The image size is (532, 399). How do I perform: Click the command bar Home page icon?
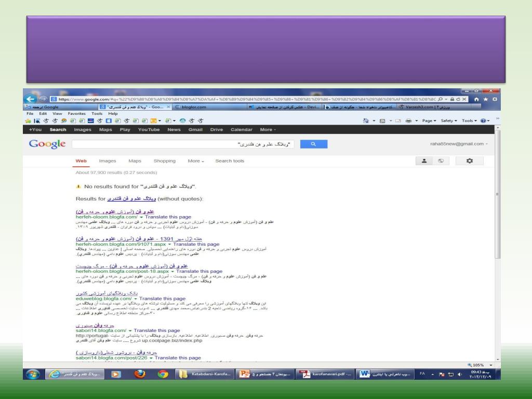coord(366,121)
